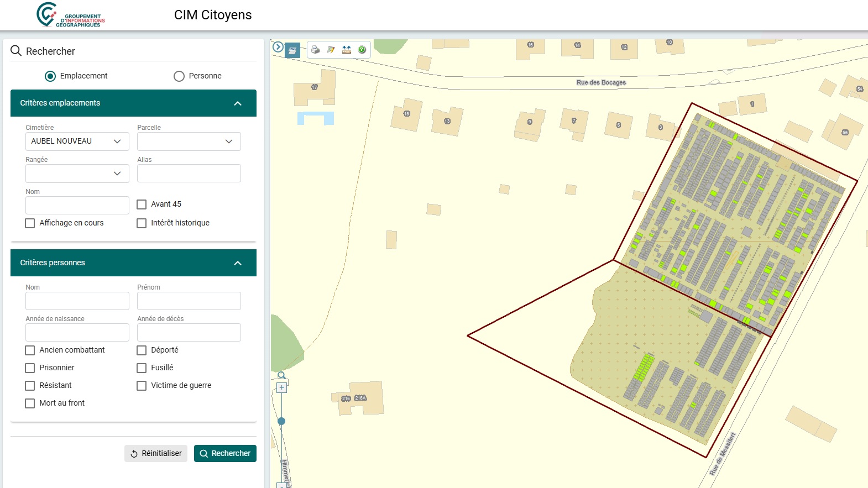868x488 pixels.
Task: Enable the Déporté checkbox
Action: tap(142, 350)
